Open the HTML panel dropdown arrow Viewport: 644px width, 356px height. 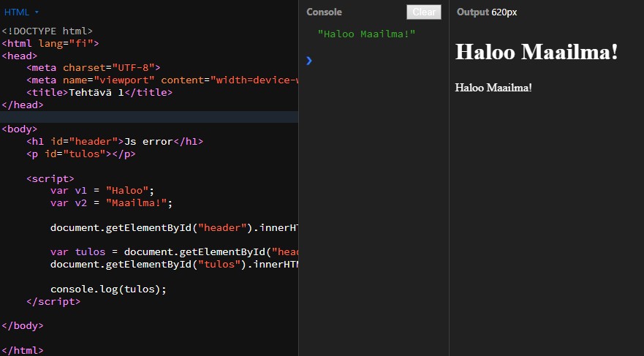click(37, 12)
